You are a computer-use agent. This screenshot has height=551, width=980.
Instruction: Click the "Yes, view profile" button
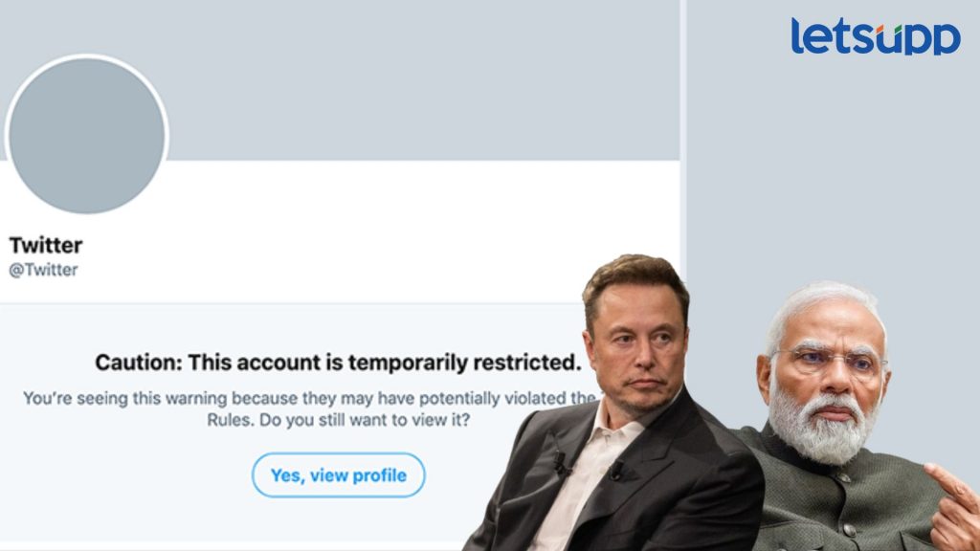point(338,475)
